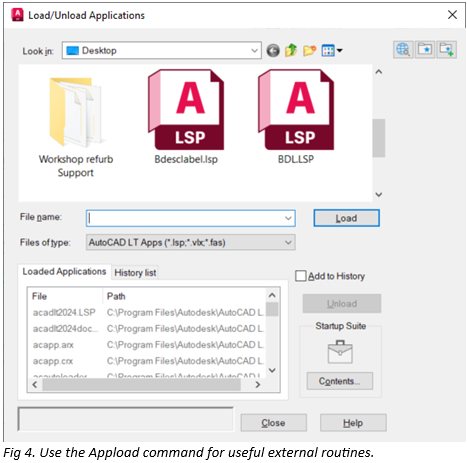Go back with the round arrow icon
This screenshot has width=467, height=463.
(273, 51)
